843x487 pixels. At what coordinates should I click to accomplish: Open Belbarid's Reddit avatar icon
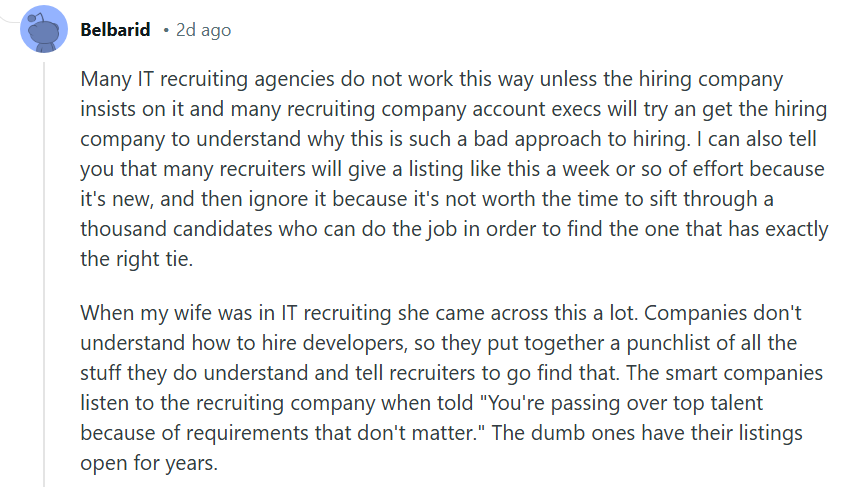point(44,29)
